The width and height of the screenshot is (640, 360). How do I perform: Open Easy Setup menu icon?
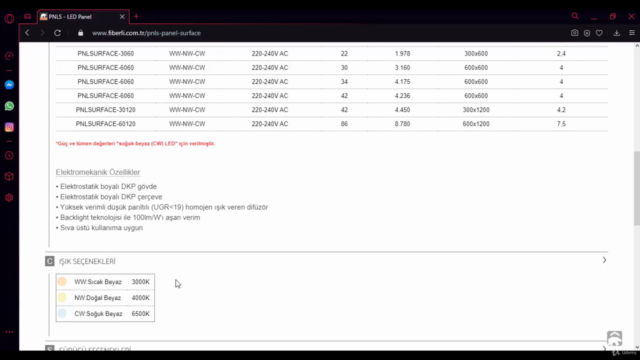pos(632,33)
